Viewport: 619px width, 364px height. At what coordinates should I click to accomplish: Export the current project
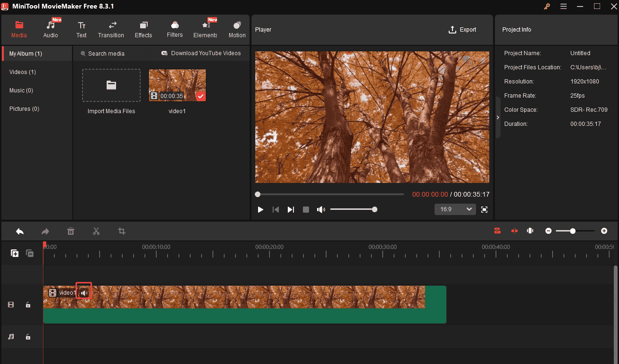coord(463,29)
